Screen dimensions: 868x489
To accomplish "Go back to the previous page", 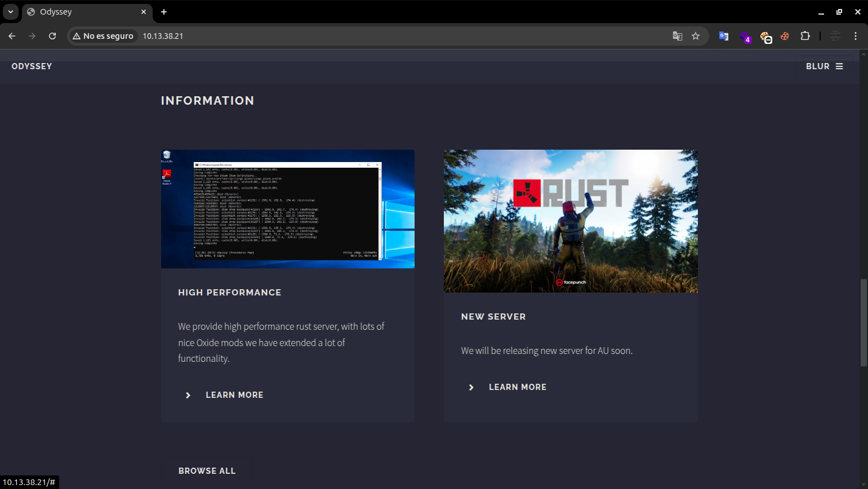I will coord(12,36).
